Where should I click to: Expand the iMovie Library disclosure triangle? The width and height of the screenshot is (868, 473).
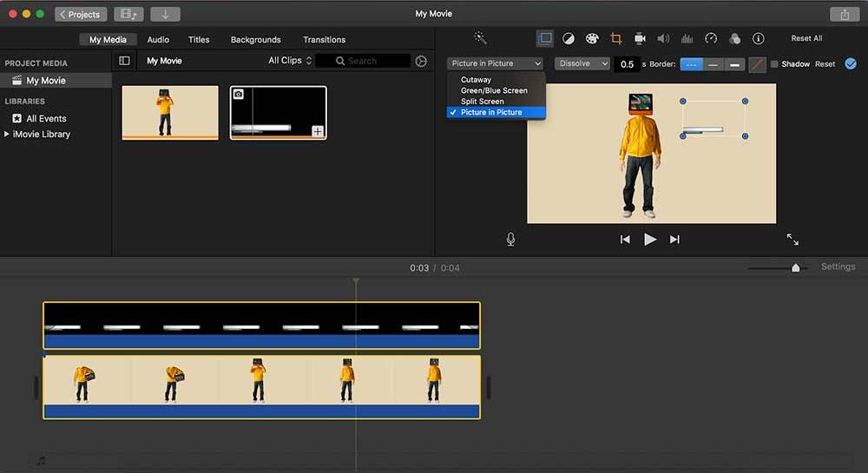(x=7, y=134)
